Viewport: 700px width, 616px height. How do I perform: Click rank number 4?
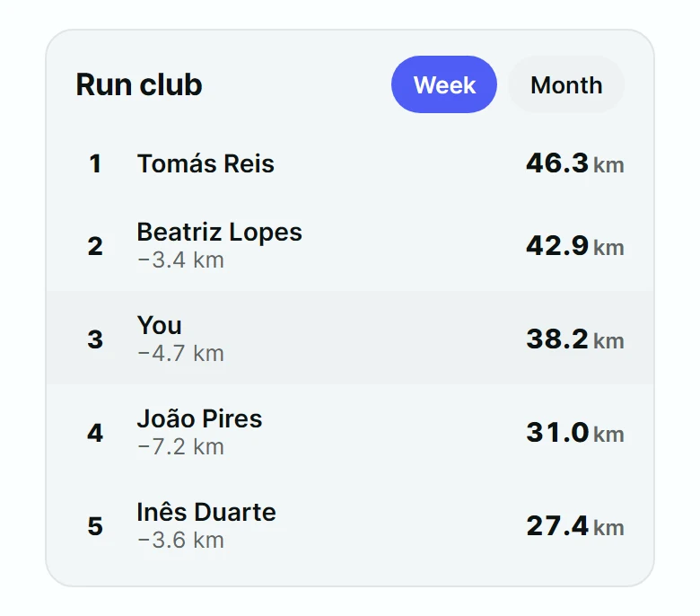click(x=95, y=433)
